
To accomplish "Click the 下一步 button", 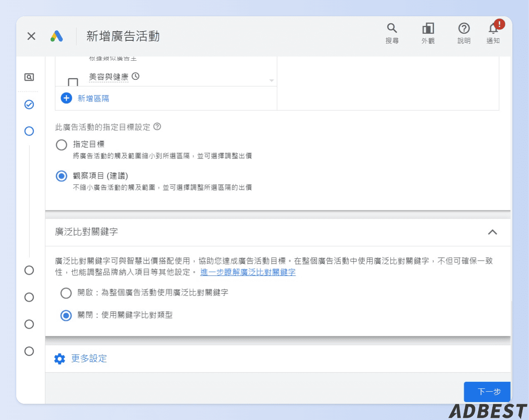I will tap(487, 391).
